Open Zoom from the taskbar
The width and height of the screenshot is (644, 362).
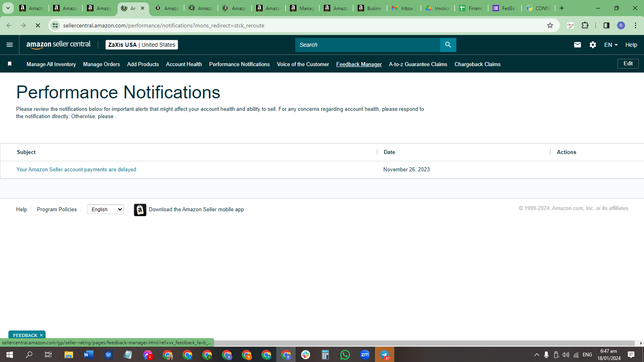pyautogui.click(x=365, y=355)
